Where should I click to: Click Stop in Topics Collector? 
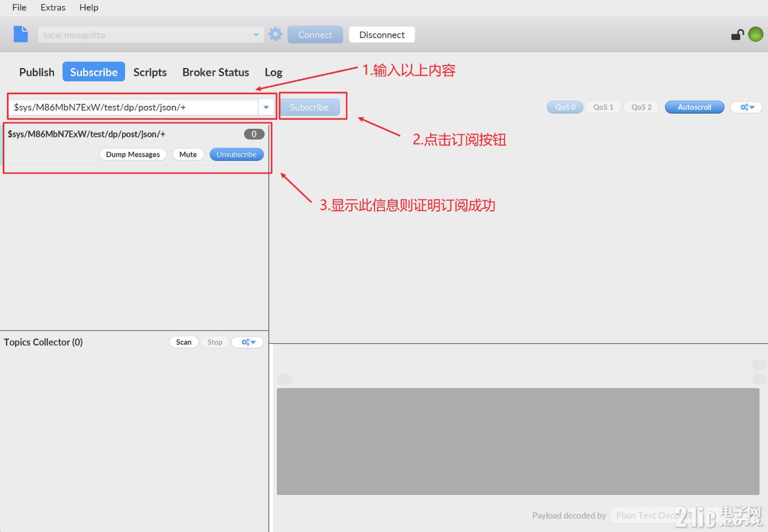pos(215,342)
